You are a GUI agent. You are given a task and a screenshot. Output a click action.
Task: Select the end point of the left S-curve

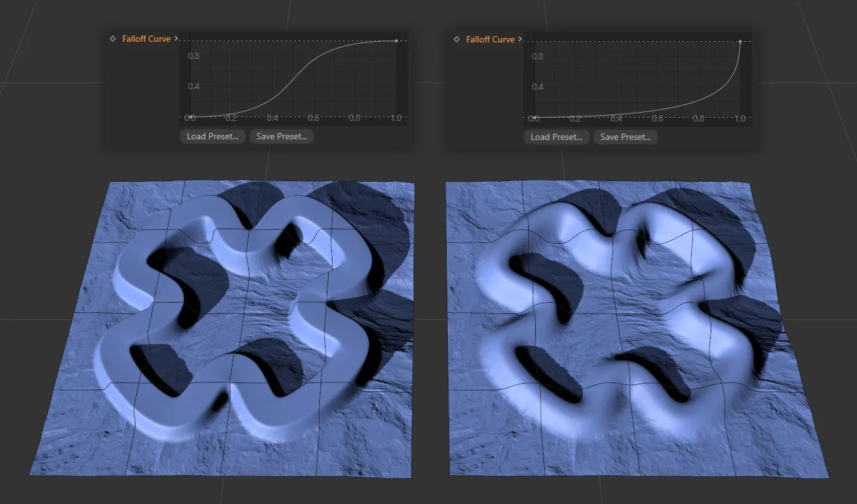click(397, 41)
